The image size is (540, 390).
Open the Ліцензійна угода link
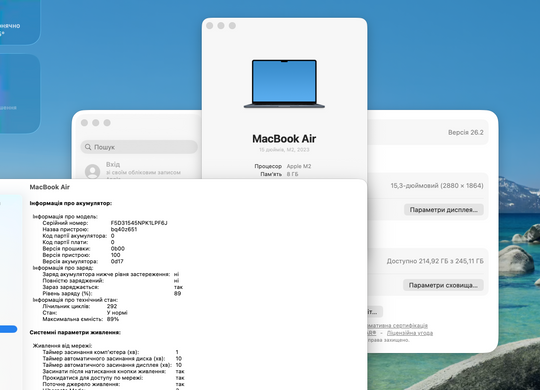click(410, 333)
